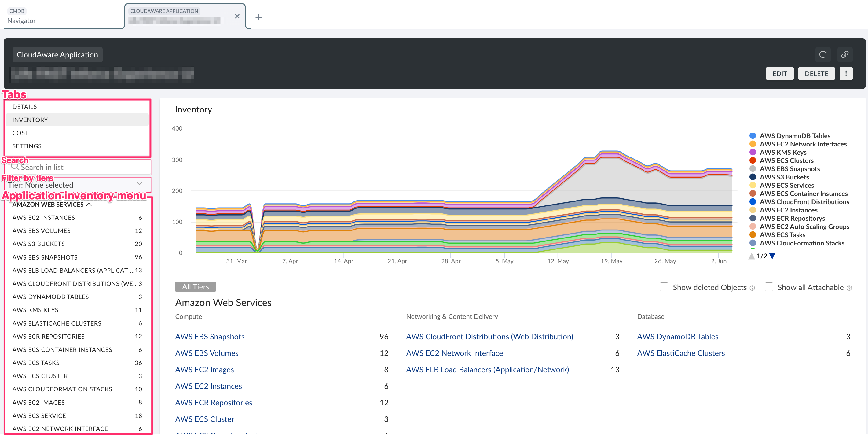Open help tooltip next to Show deleted Objects
The width and height of the screenshot is (868, 435).
[753, 288]
